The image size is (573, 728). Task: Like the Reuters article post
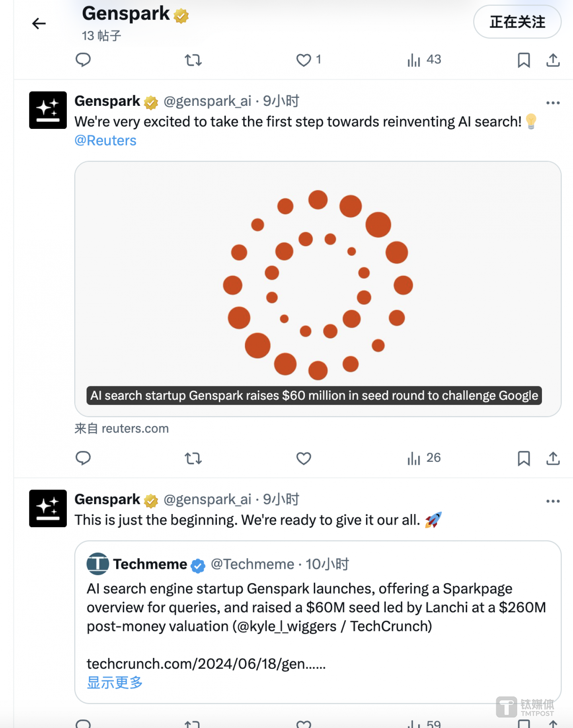click(x=304, y=458)
